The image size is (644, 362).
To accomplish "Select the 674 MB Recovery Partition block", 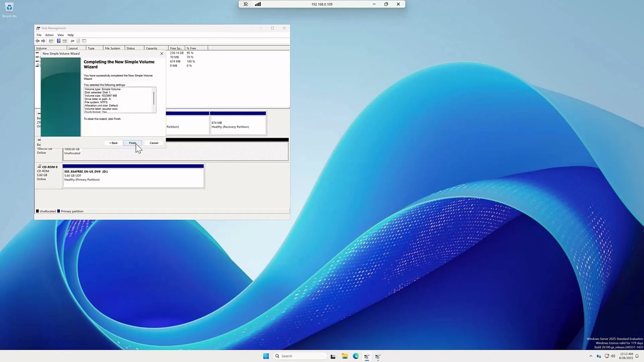I will click(238, 124).
